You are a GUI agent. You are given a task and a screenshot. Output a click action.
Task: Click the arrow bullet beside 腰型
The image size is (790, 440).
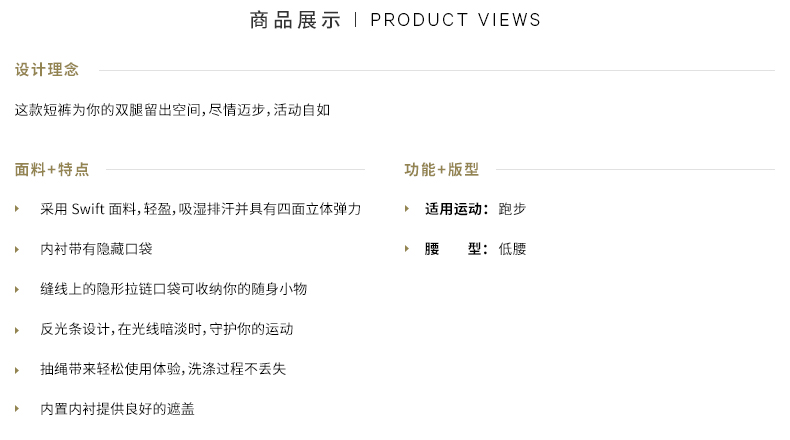tap(407, 248)
